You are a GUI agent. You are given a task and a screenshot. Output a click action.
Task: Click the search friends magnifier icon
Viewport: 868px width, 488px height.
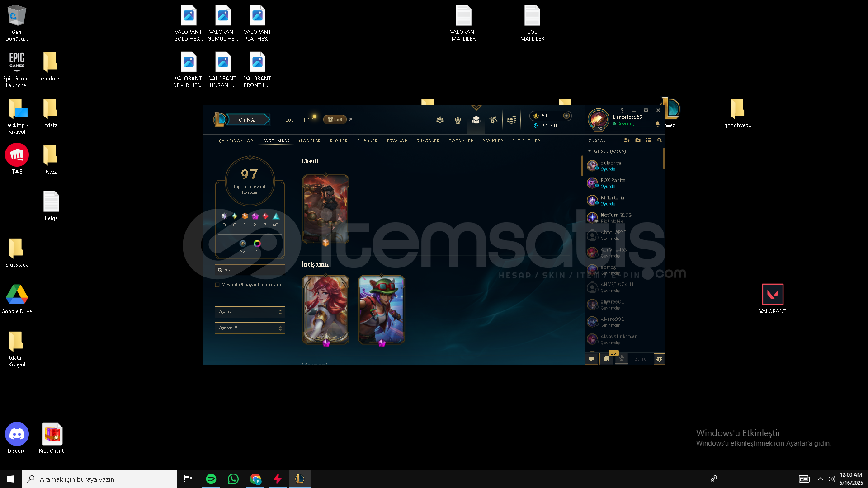(660, 141)
